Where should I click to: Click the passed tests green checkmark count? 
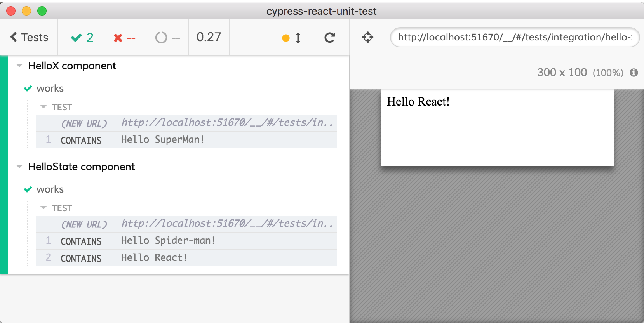pos(82,38)
